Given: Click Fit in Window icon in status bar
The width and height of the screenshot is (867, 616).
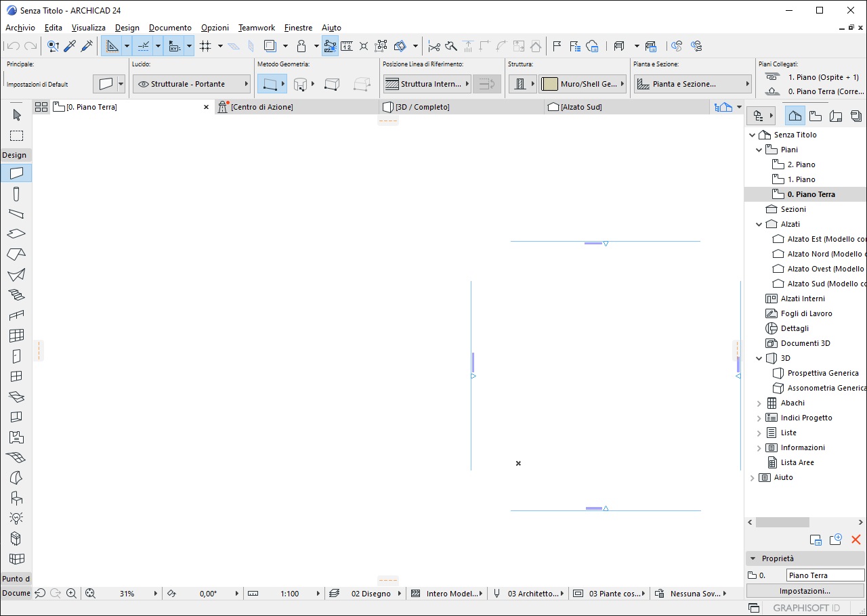Looking at the screenshot, I should coord(90,594).
